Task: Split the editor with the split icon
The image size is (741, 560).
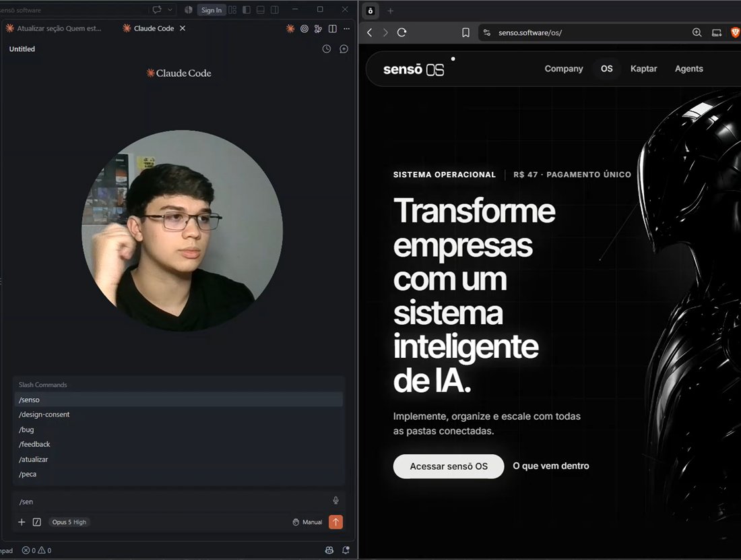Action: click(333, 29)
